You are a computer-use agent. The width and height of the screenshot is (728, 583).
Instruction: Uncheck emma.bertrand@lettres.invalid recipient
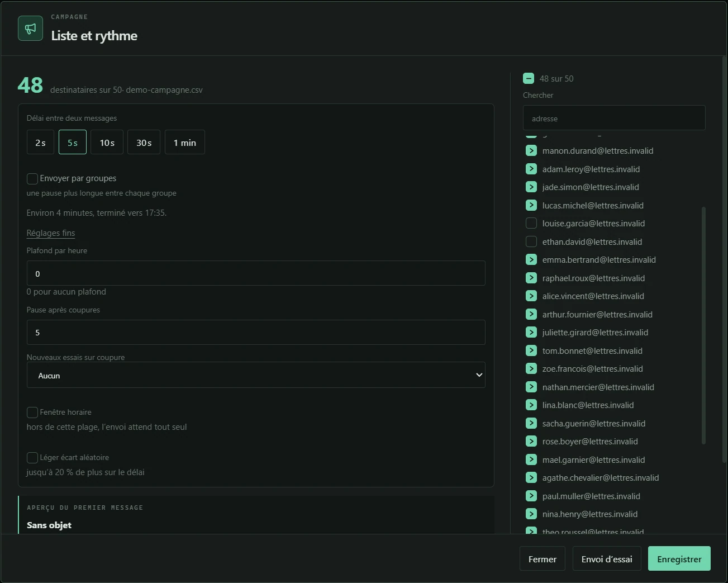(x=531, y=260)
